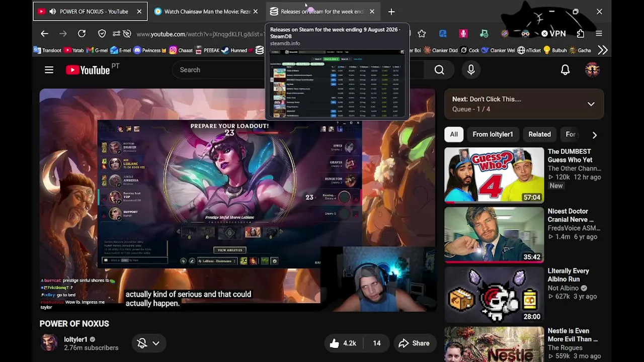644x362 pixels.
Task: Open Nicest Doctor Cranial Nerve video title
Action: pyautogui.click(x=571, y=216)
